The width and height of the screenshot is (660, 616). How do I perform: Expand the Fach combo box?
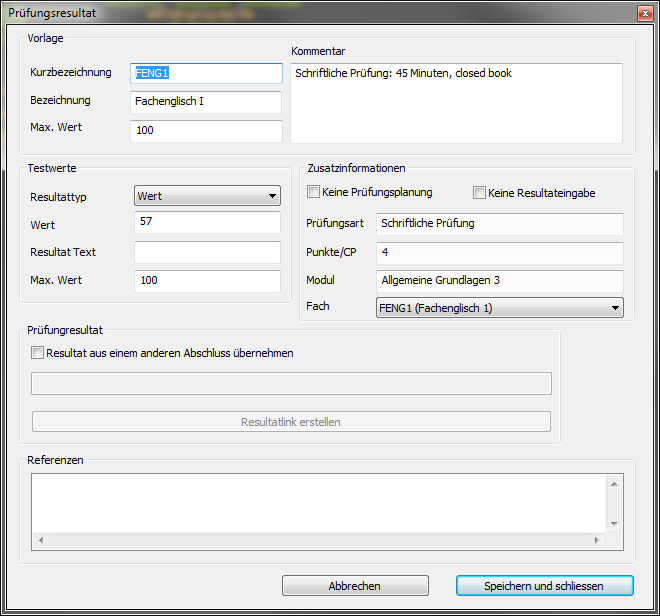[499, 308]
